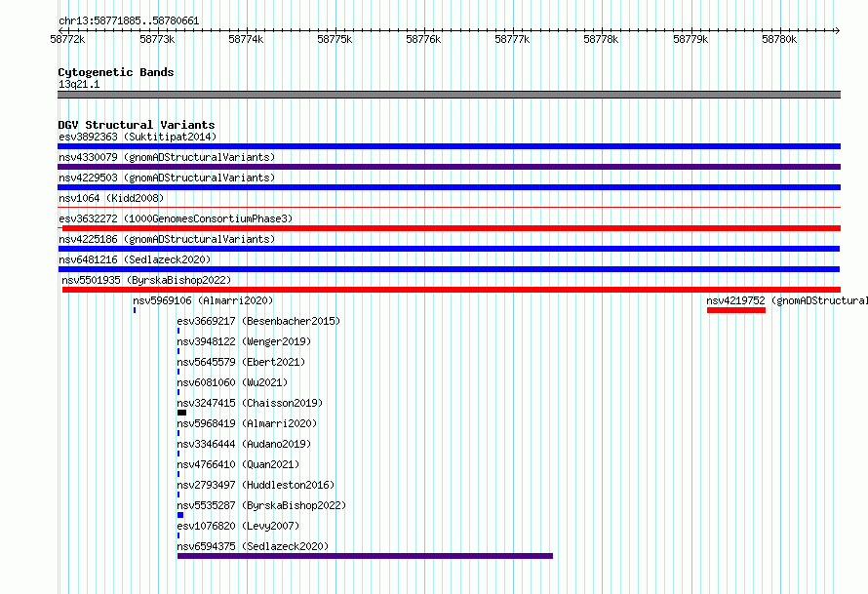Click the 58780k ruler position
This screenshot has height=594, width=868.
point(779,39)
